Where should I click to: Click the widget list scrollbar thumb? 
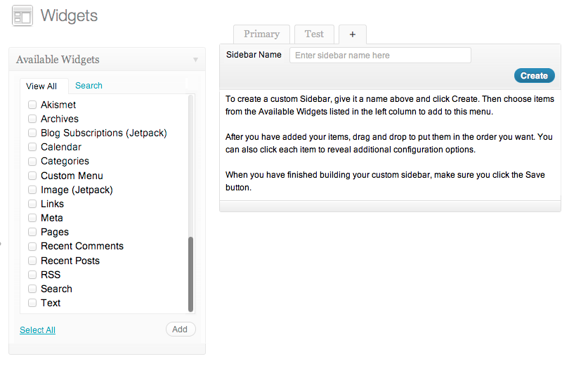190,274
